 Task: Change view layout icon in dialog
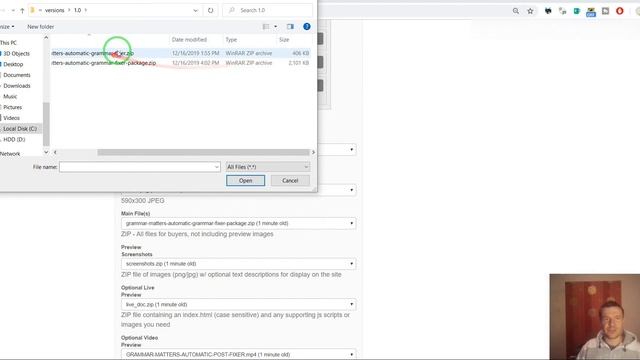(x=266, y=27)
